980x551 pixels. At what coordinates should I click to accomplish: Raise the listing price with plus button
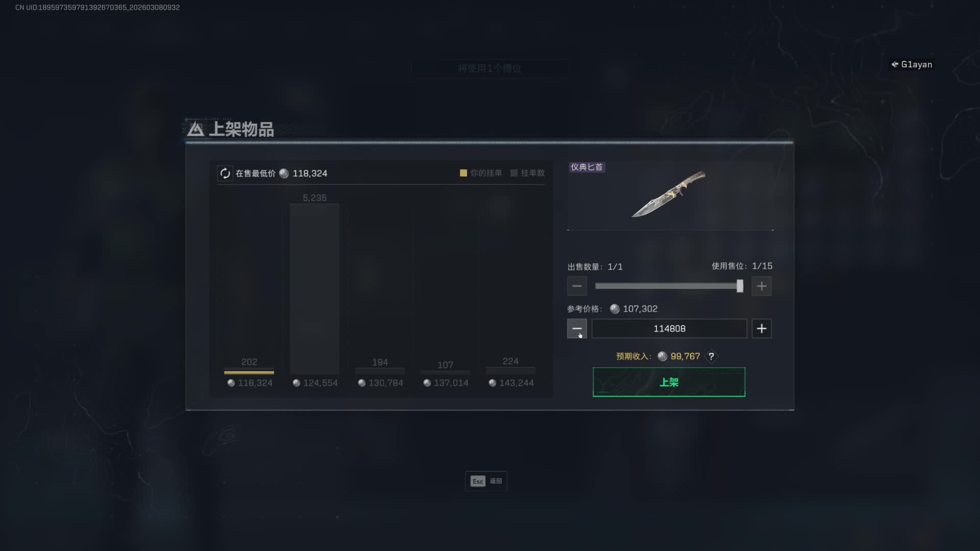point(762,329)
